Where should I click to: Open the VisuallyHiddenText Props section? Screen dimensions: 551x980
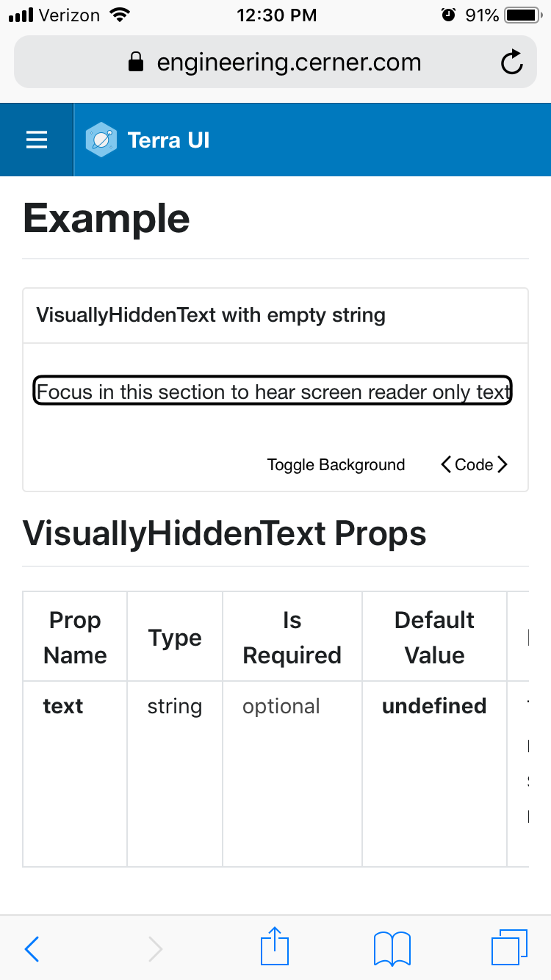pos(224,533)
